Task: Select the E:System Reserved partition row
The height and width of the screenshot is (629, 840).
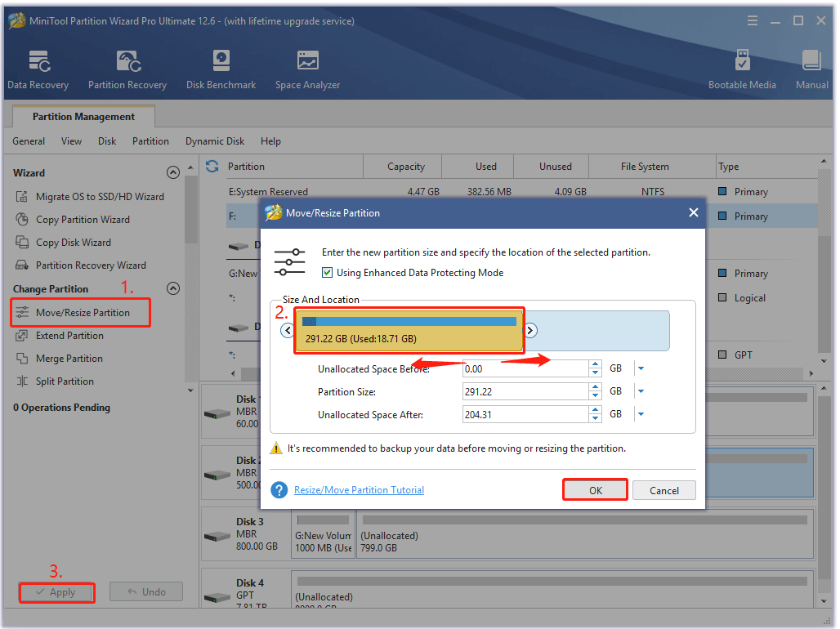Action: (x=522, y=192)
